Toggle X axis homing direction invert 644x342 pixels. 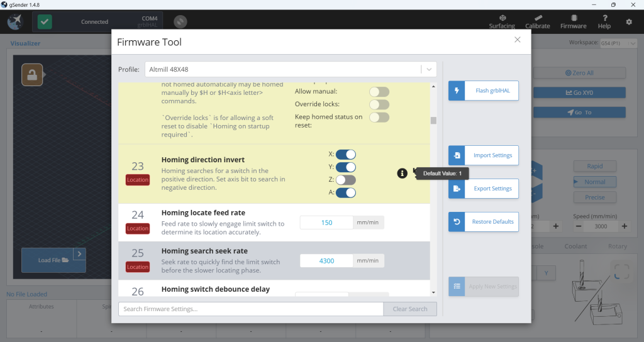pos(345,154)
